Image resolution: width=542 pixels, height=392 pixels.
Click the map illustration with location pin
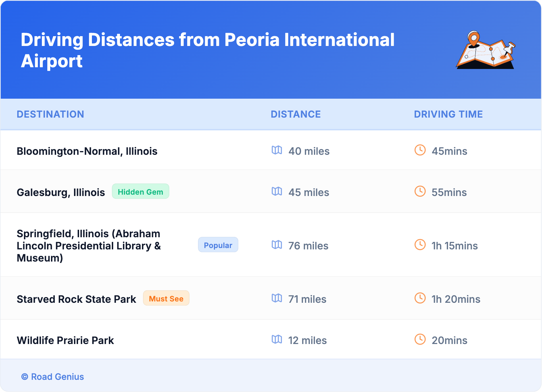(486, 50)
